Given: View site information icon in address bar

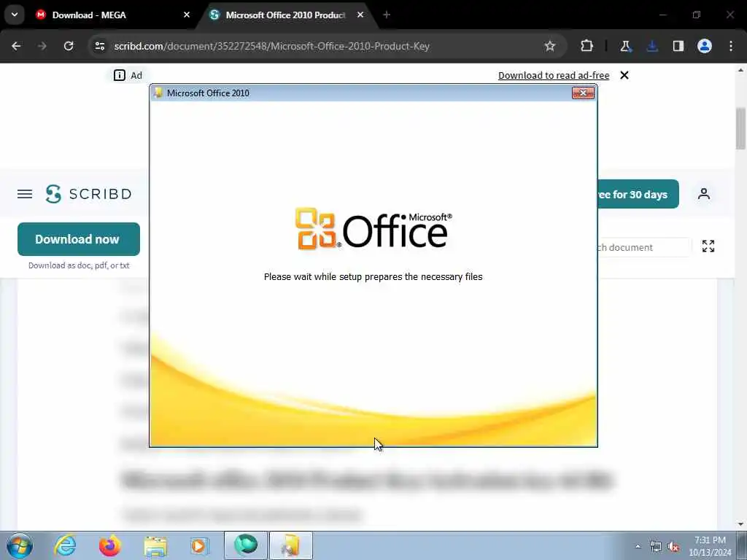Looking at the screenshot, I should pyautogui.click(x=100, y=46).
